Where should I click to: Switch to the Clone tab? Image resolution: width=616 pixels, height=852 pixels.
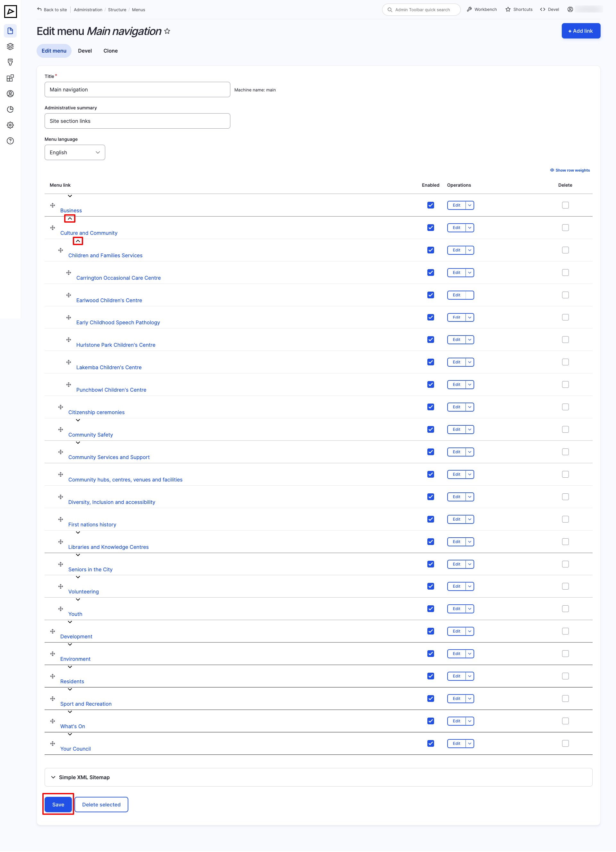(110, 51)
